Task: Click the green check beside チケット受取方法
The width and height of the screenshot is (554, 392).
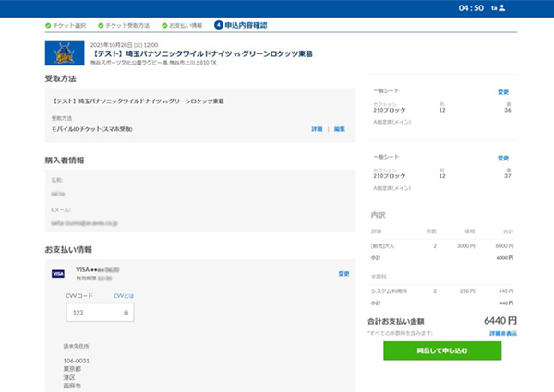Action: (x=101, y=26)
